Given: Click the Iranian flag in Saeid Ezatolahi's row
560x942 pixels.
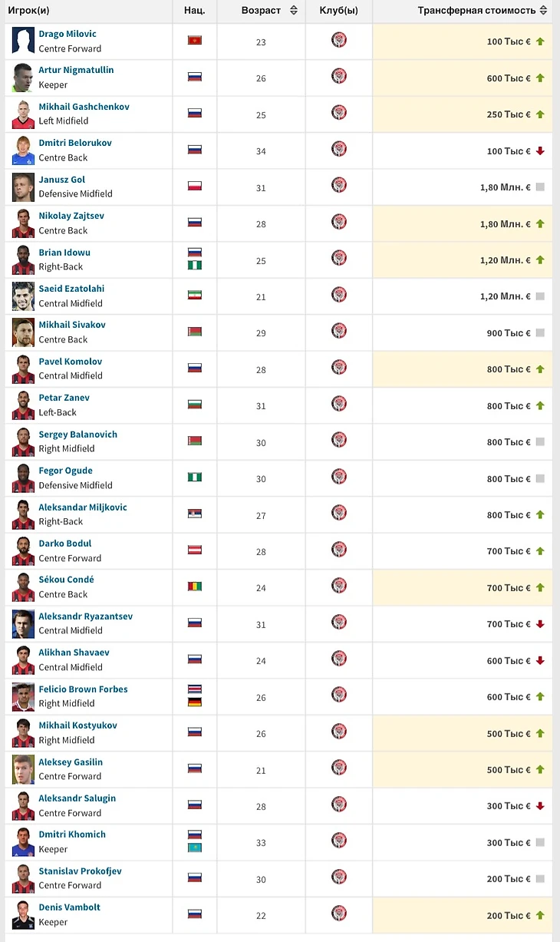Looking at the screenshot, I should tap(195, 295).
